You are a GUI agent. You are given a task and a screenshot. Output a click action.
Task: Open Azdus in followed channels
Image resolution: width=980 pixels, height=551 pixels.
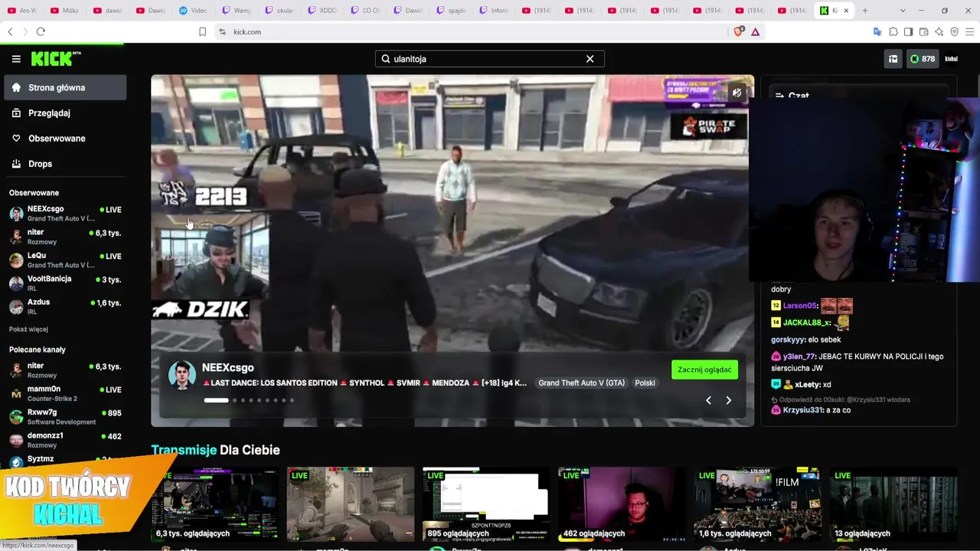(65, 307)
